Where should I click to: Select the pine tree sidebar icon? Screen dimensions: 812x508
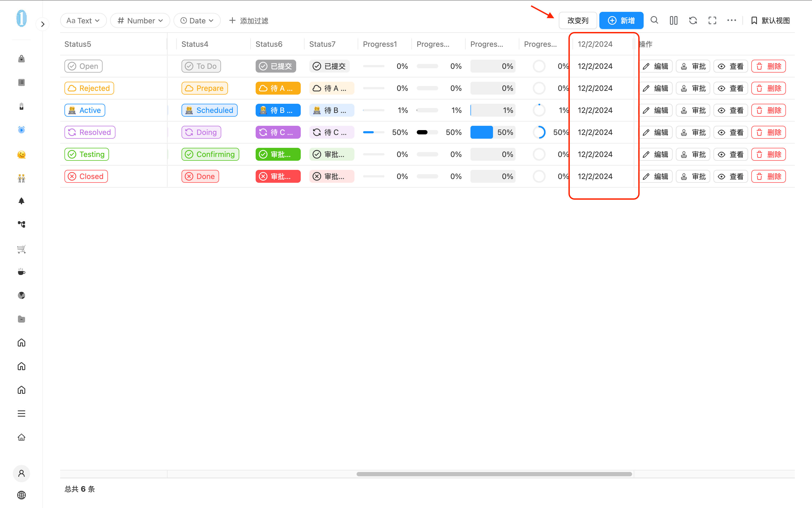(x=21, y=201)
